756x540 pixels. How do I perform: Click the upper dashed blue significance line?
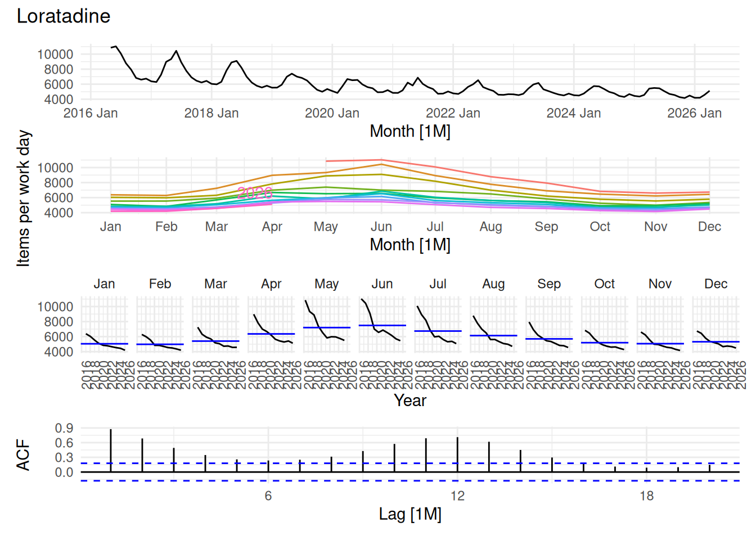pyautogui.click(x=410, y=463)
